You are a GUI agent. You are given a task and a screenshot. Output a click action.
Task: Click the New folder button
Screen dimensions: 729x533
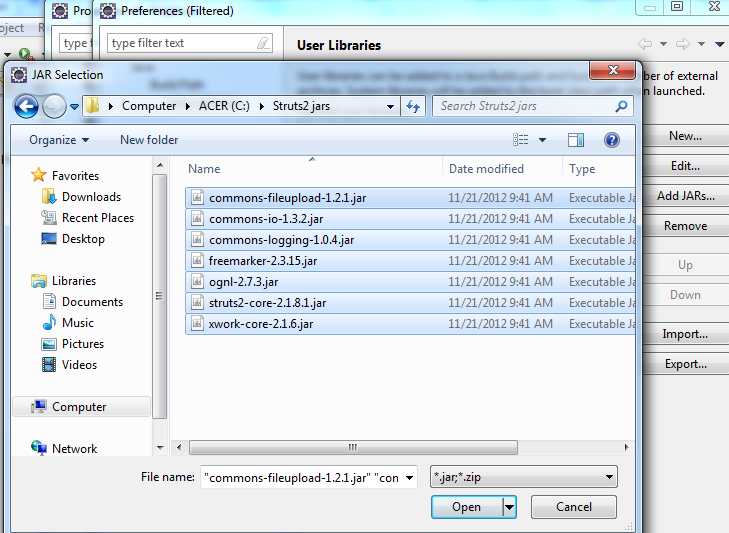[x=149, y=140]
